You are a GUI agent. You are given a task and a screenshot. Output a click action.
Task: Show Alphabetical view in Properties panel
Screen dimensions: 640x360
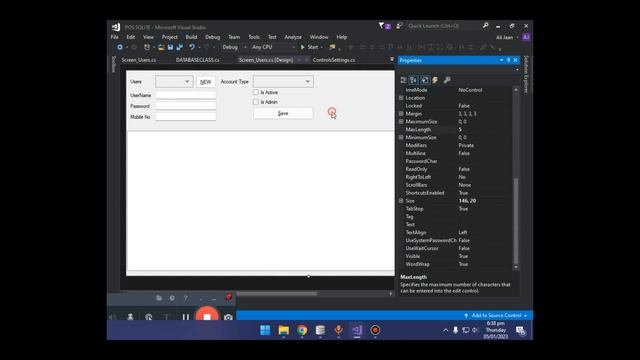tap(413, 80)
